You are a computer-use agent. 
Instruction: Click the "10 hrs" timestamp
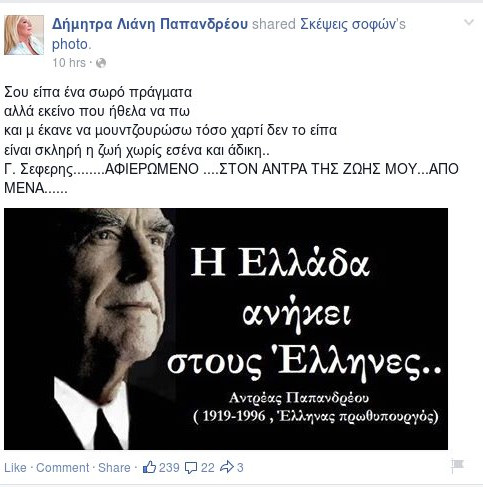point(69,63)
